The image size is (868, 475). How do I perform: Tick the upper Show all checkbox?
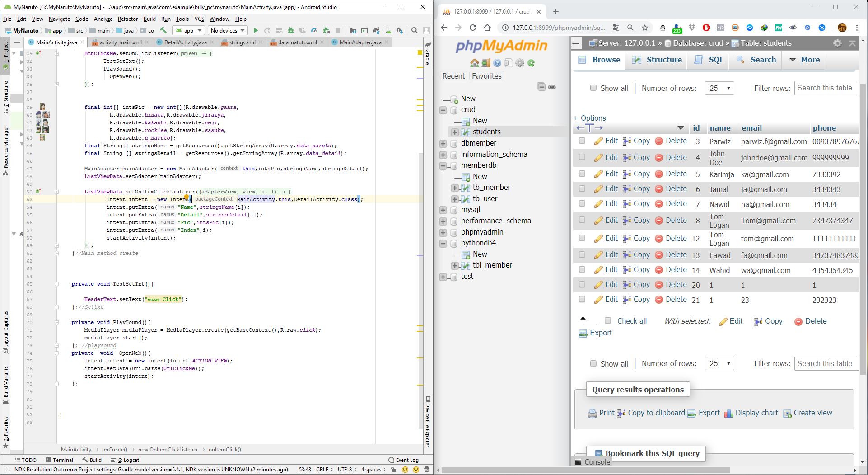click(x=593, y=88)
